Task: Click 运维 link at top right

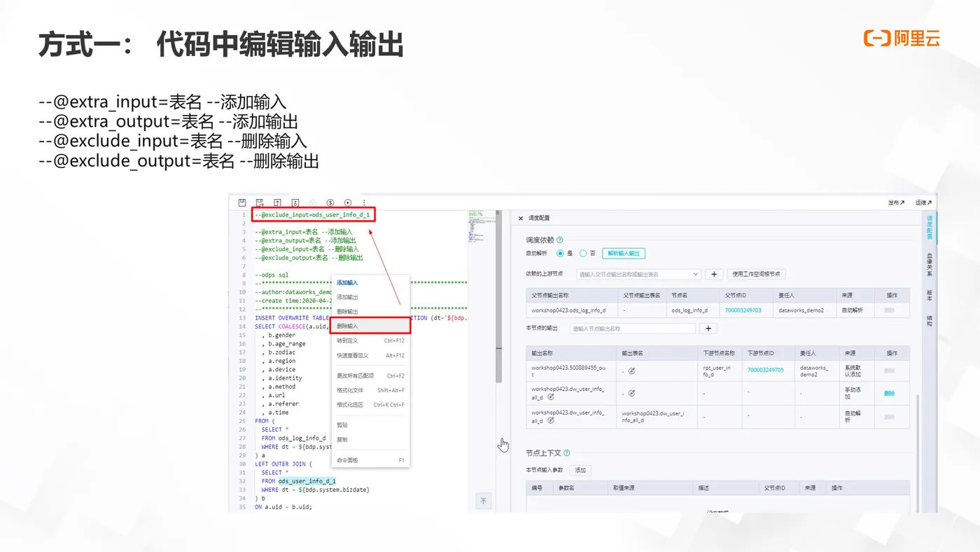Action: coord(923,202)
